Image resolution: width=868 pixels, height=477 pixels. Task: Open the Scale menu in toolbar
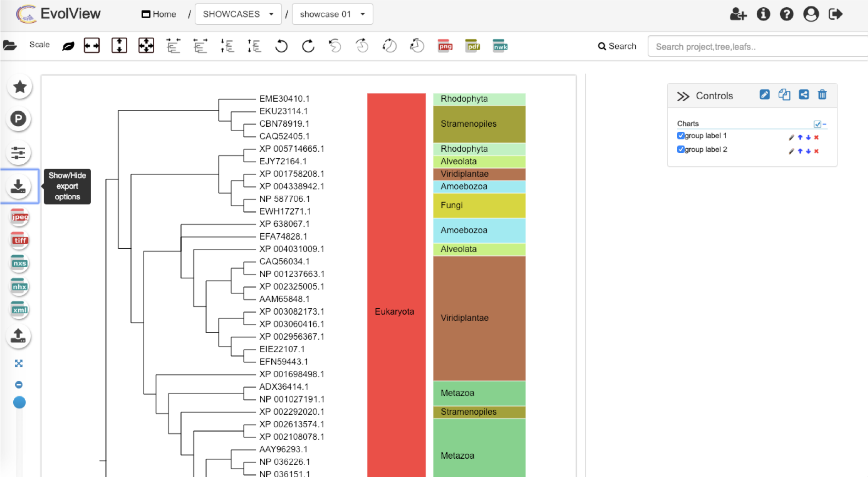pos(39,45)
